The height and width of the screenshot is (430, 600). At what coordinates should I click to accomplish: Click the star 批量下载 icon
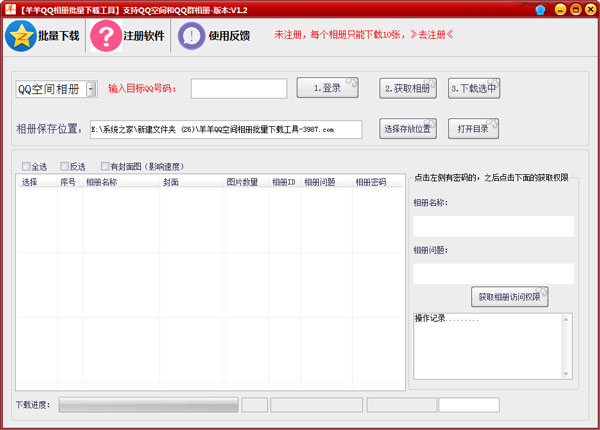[21, 36]
